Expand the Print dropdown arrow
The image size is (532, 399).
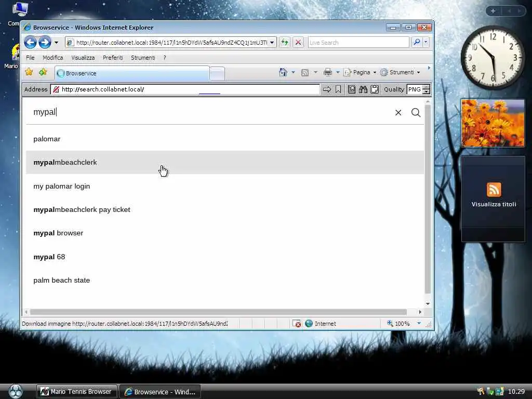coord(338,72)
